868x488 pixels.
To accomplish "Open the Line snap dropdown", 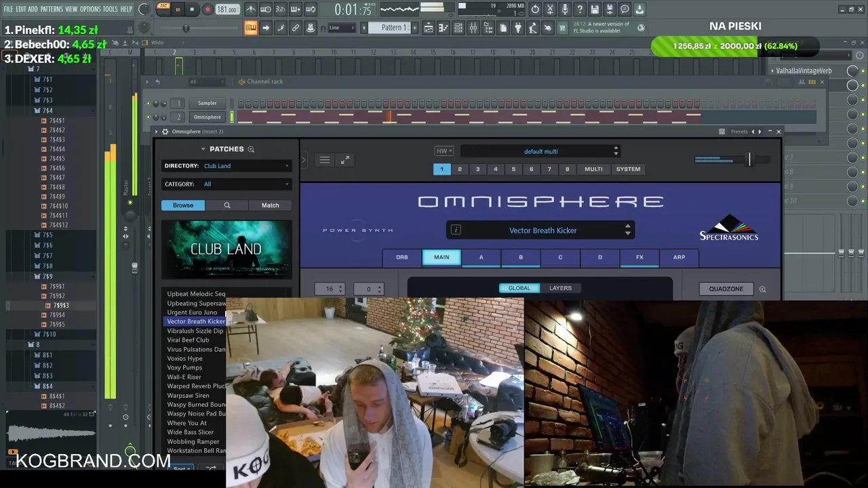I will coord(341,28).
